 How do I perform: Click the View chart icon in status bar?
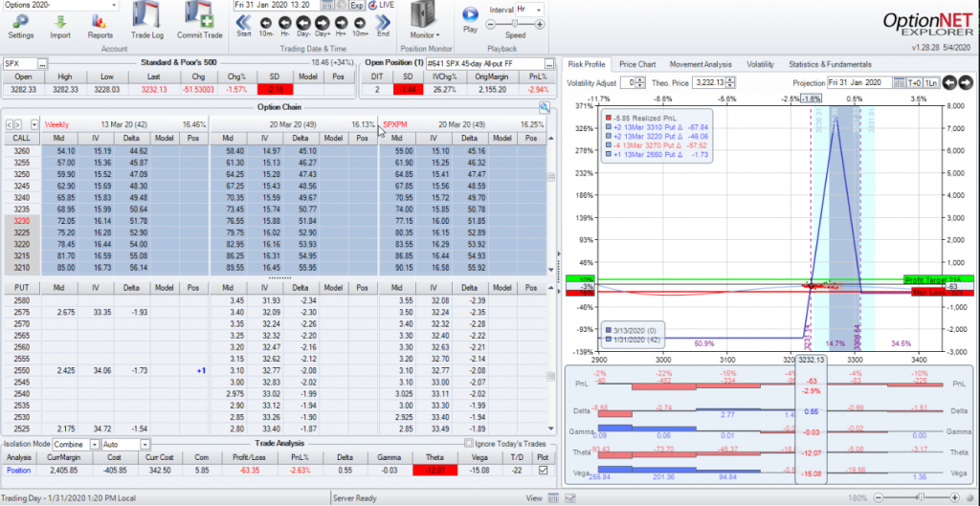point(570,498)
